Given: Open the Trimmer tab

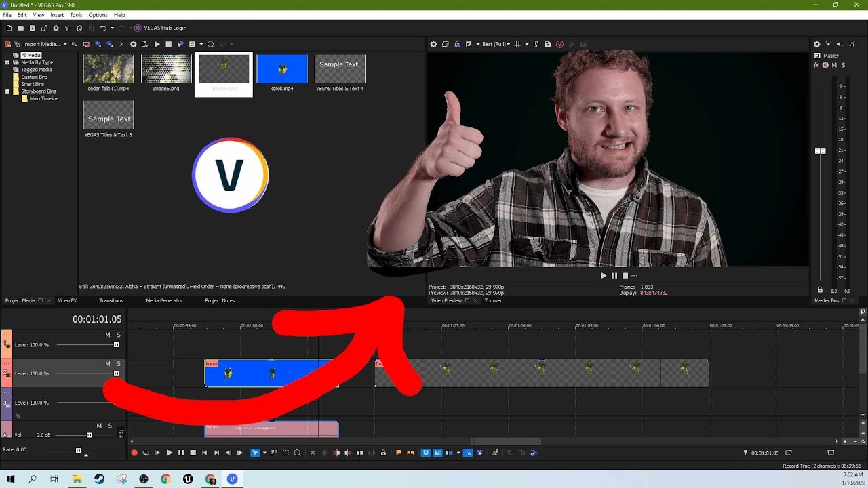Looking at the screenshot, I should 493,300.
